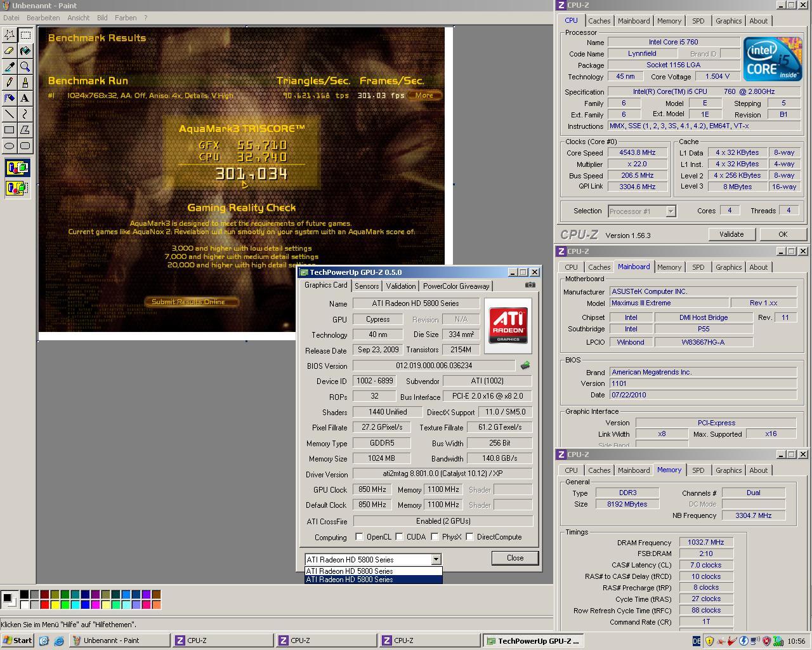Click the OK button in CPU-Z

(783, 234)
